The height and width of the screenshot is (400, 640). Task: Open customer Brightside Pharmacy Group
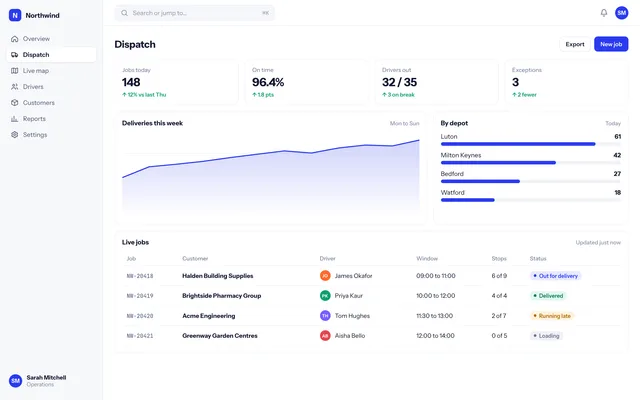pyautogui.click(x=222, y=296)
